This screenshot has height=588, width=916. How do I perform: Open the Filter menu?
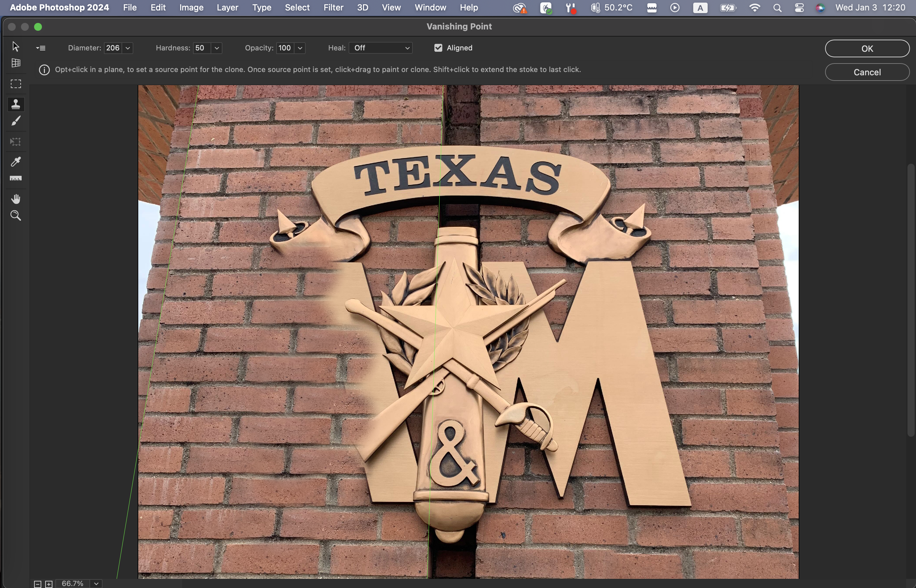point(333,8)
